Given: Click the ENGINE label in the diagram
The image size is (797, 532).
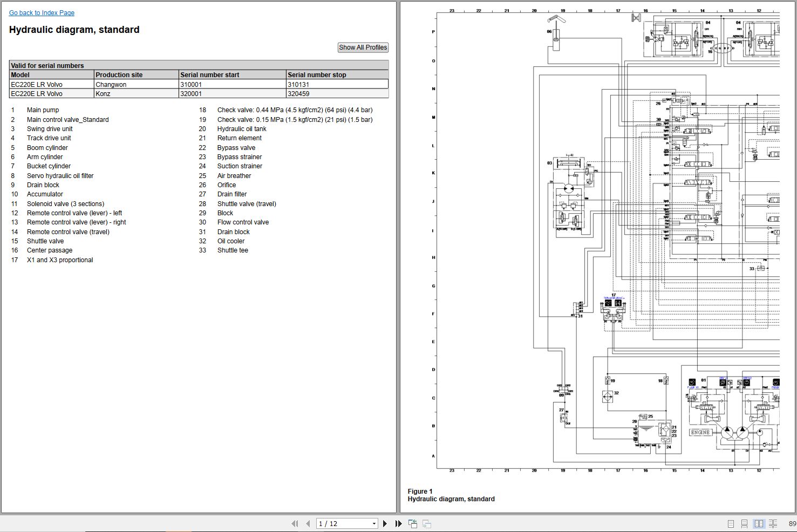Looking at the screenshot, I should [x=700, y=432].
